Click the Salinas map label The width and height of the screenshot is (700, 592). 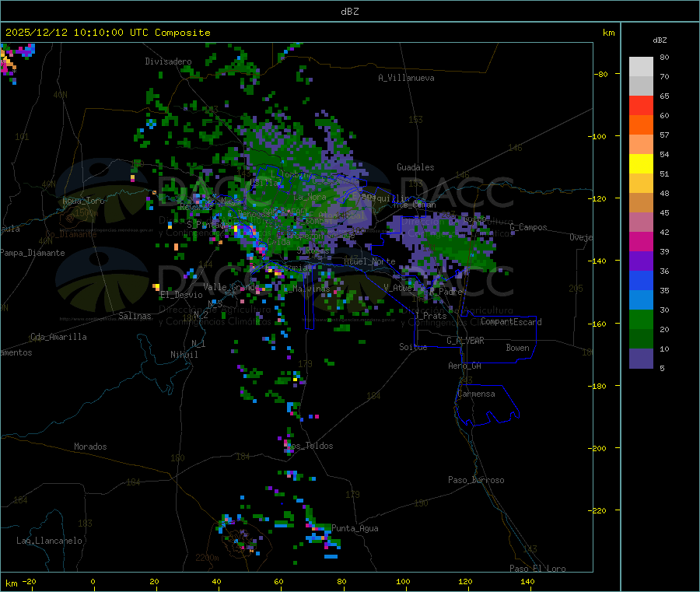135,316
